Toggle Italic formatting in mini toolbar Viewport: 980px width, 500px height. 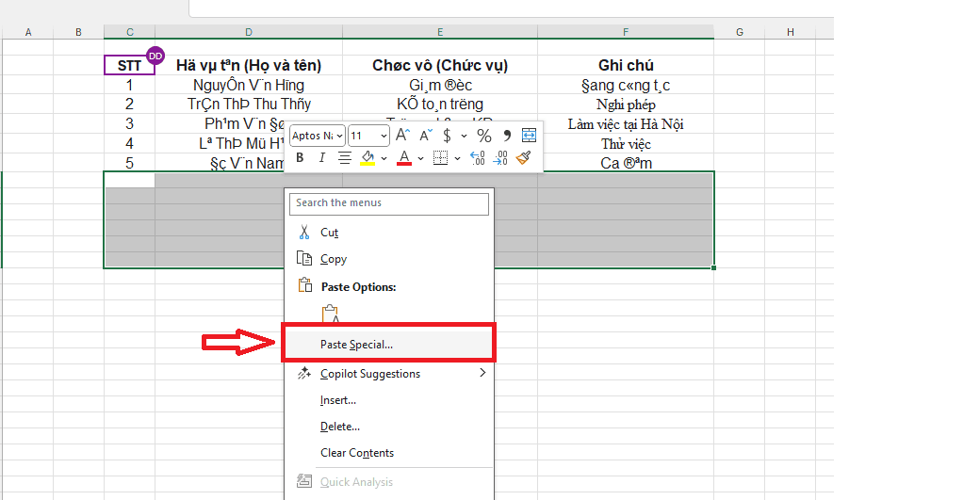point(321,158)
